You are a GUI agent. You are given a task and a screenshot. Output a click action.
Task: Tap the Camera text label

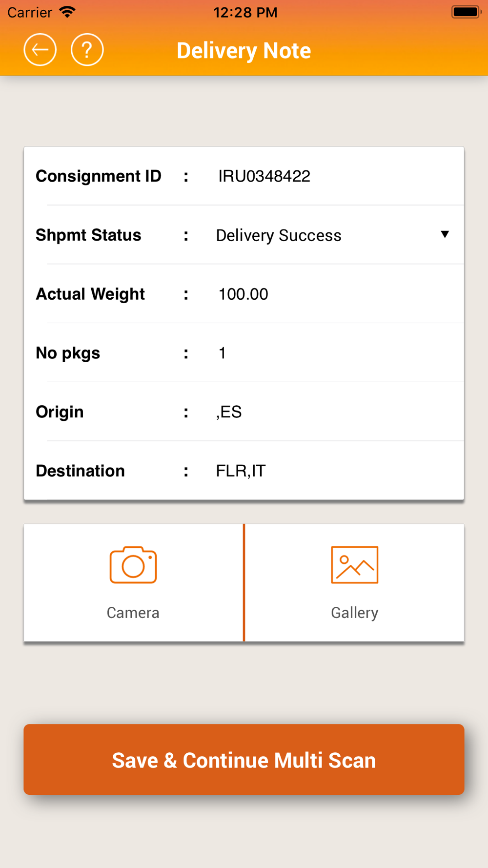point(133,613)
